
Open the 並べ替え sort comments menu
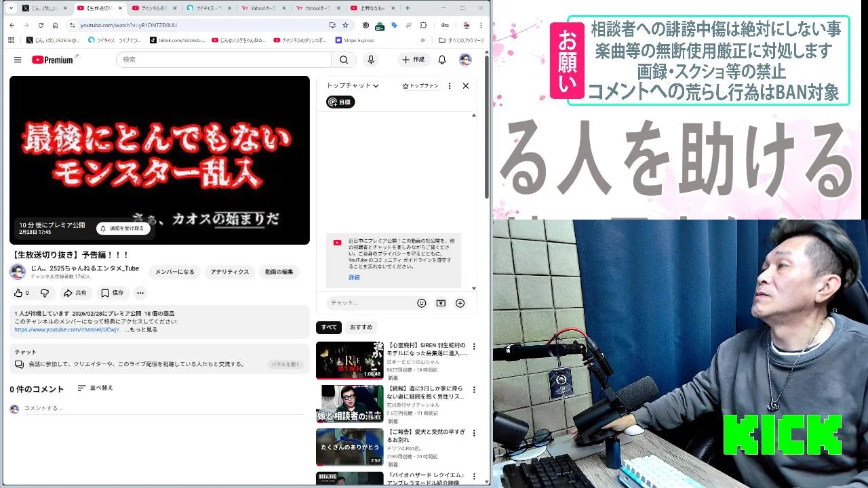click(x=95, y=388)
